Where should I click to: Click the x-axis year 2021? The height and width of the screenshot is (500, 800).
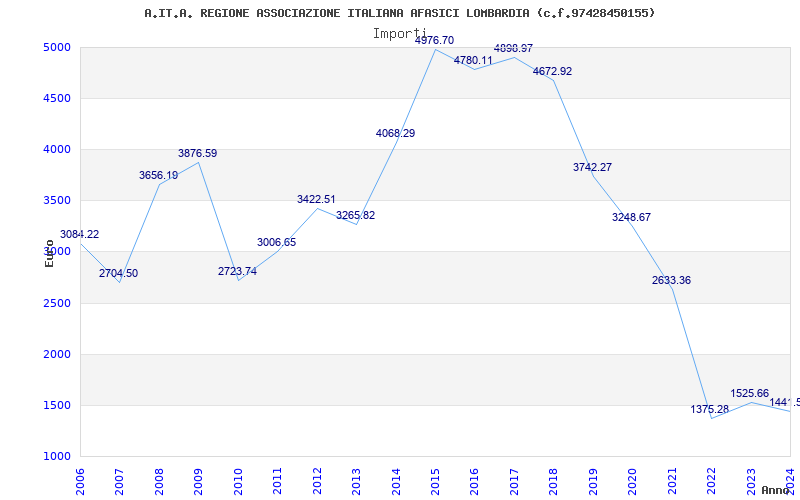(672, 481)
